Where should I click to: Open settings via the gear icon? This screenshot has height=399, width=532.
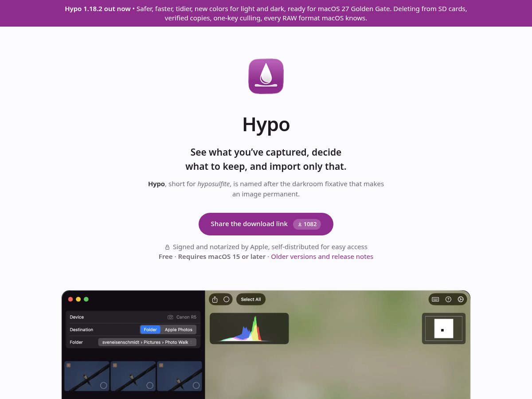point(461,299)
